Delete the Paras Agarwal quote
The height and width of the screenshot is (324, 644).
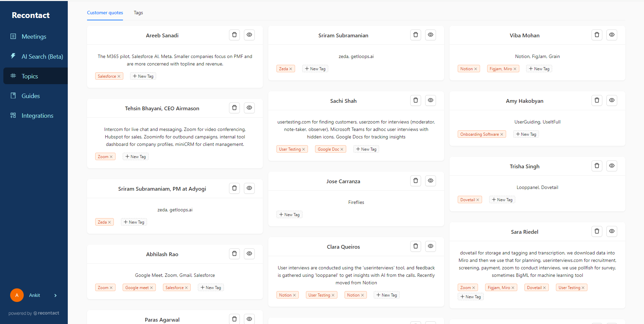(234, 319)
